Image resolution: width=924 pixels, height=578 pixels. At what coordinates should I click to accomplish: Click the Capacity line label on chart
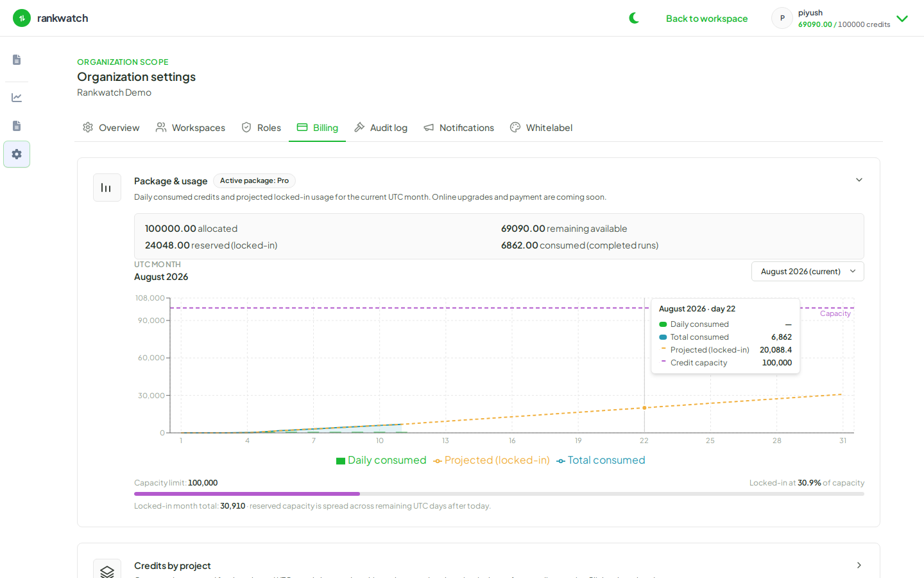tap(835, 313)
